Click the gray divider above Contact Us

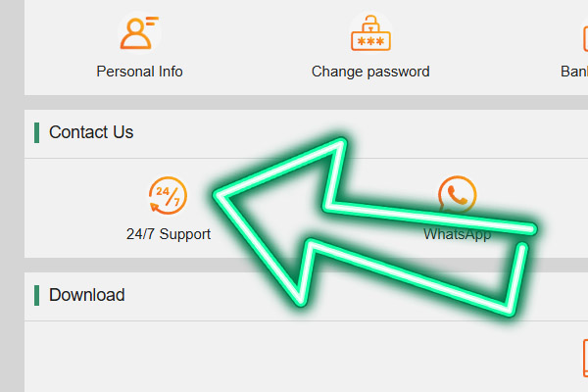point(306,102)
